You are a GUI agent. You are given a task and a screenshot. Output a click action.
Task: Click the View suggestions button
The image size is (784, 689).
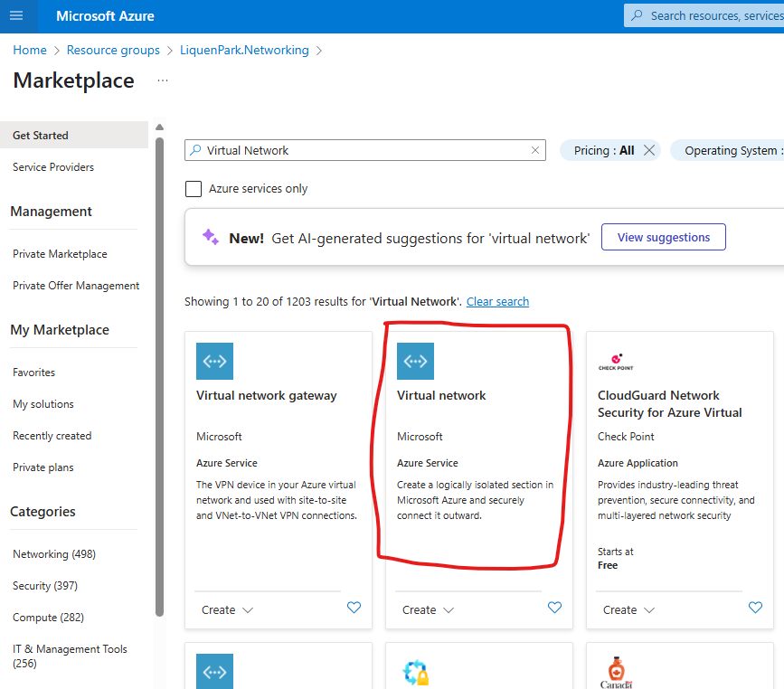pos(663,238)
